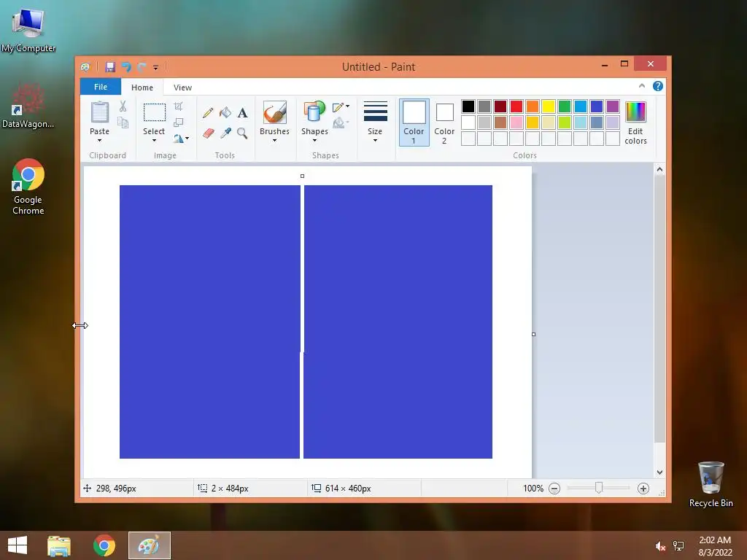This screenshot has height=560, width=747.
Task: Click the Brushes tool icon
Action: click(275, 112)
